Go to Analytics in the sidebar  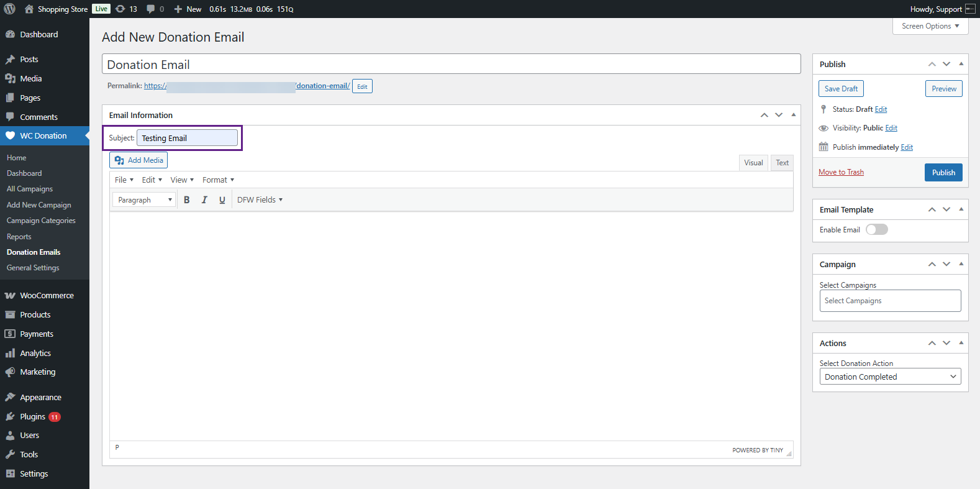35,353
